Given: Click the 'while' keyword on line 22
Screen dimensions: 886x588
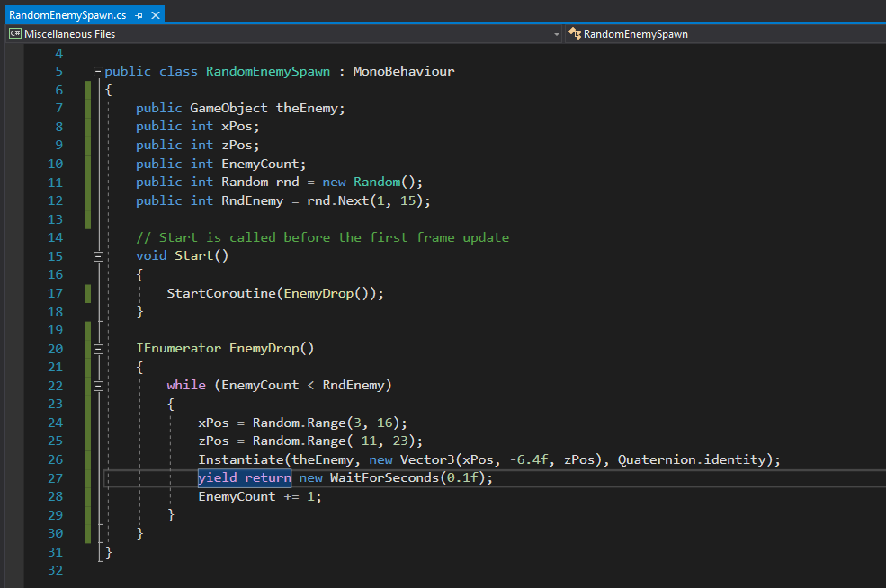Looking at the screenshot, I should tap(186, 385).
